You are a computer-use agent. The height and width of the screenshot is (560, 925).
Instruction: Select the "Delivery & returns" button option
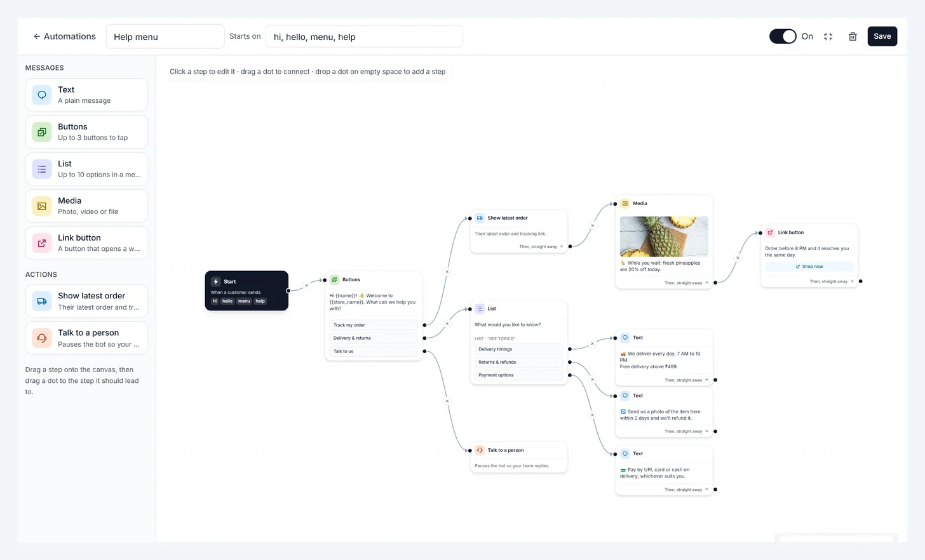click(x=374, y=338)
